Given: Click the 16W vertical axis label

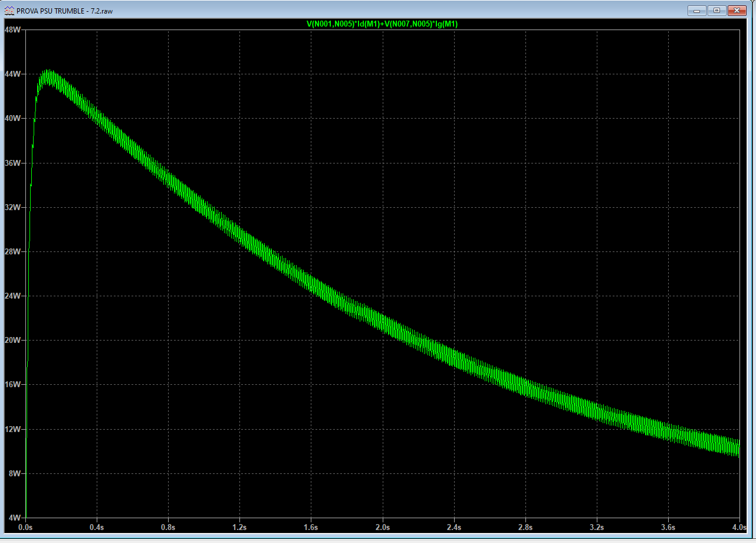Looking at the screenshot, I should point(13,384).
